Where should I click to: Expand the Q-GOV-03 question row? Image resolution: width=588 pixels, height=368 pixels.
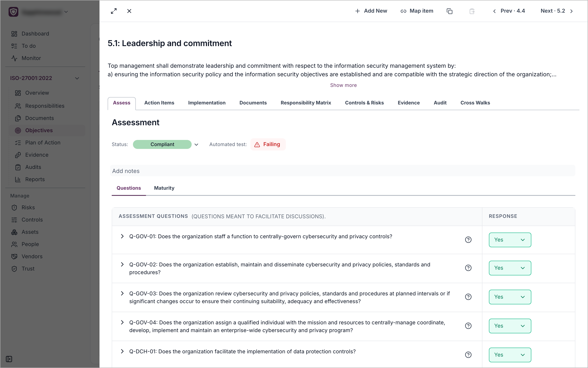click(x=122, y=294)
